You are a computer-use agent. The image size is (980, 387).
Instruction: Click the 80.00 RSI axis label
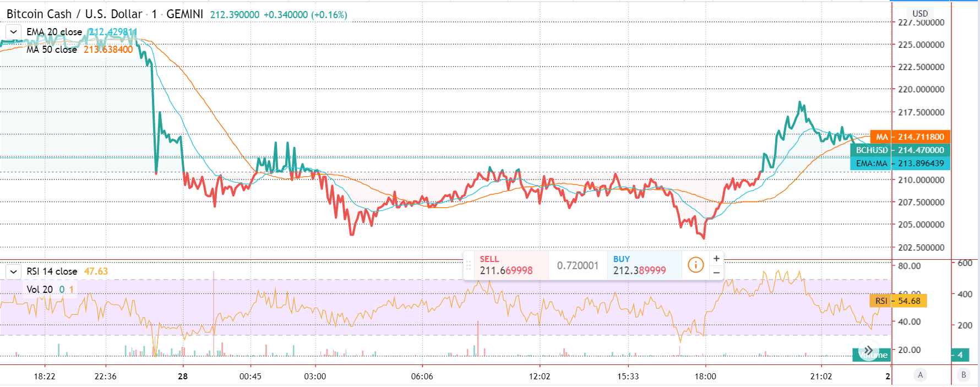tap(910, 266)
